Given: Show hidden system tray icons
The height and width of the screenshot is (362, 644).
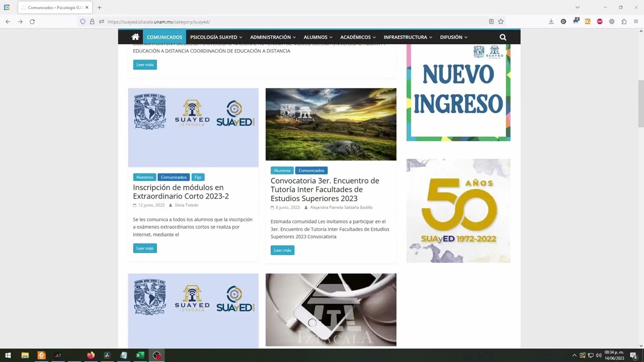Looking at the screenshot, I should coord(574,355).
